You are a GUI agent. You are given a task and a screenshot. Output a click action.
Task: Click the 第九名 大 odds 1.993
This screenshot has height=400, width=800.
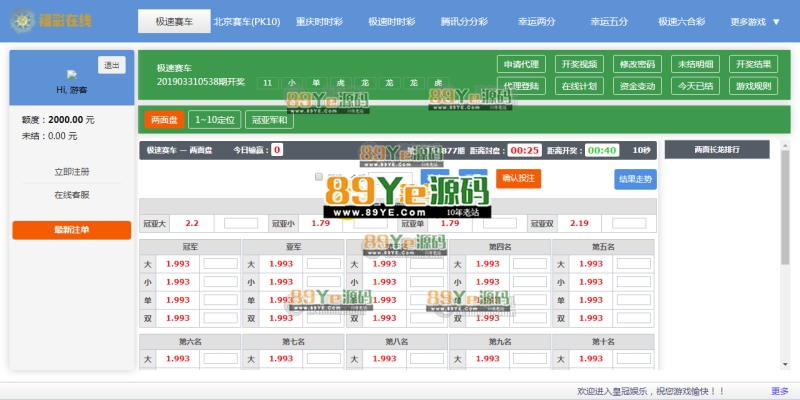point(487,359)
